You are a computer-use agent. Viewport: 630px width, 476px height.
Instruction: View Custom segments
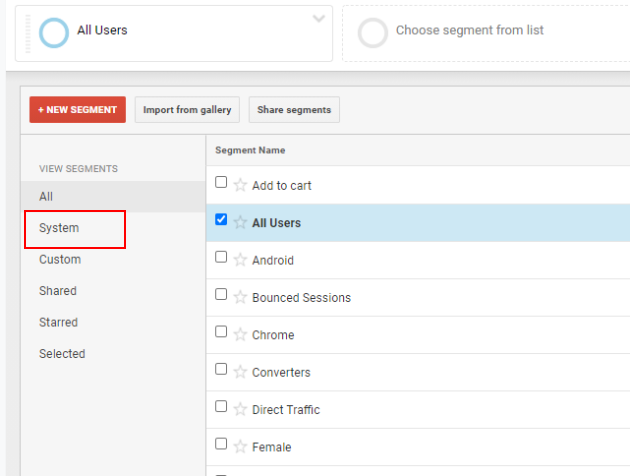coord(60,259)
